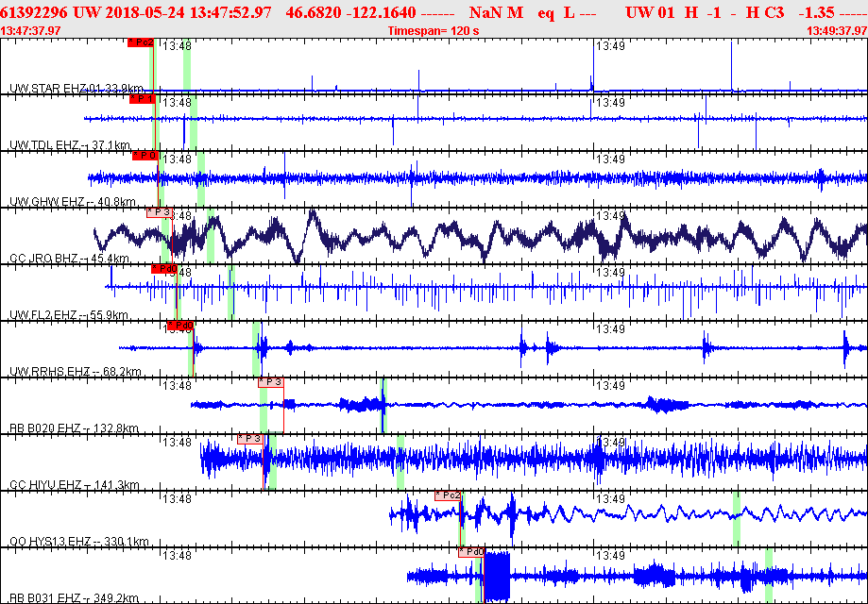Viewport: 868px width, 604px height.
Task: Click the Pc2 pick flag on HYS13 trace
Action: 448,495
